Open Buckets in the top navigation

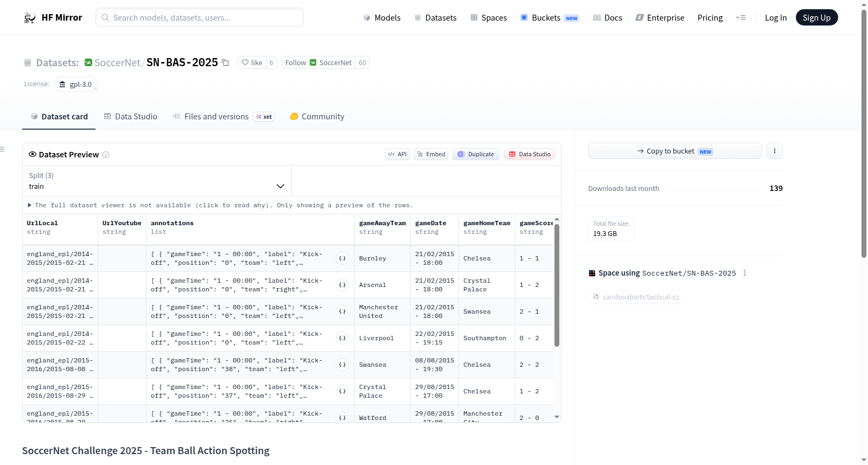coord(550,18)
